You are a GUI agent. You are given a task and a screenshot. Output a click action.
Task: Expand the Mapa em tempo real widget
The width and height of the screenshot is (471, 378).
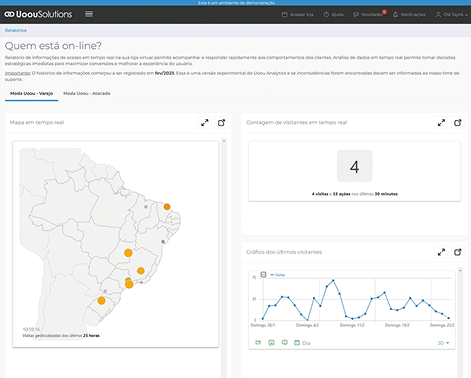(x=205, y=123)
